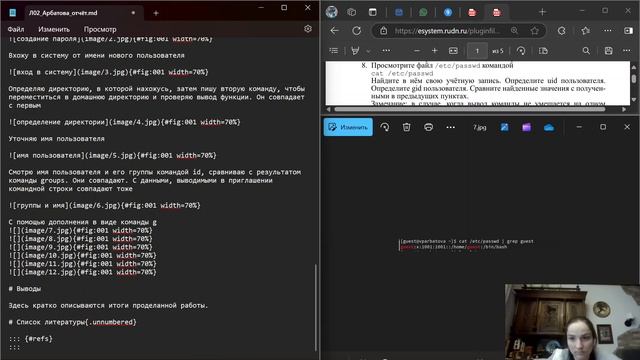Image resolution: width=640 pixels, height=360 pixels.
Task: Rotate the PDF document
Action: pyautogui.click(x=521, y=51)
